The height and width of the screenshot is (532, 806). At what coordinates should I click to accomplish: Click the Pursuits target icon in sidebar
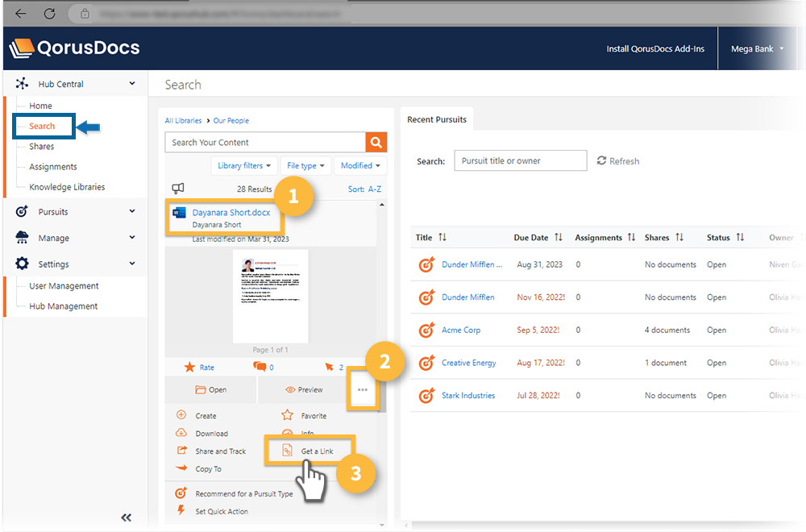[22, 211]
